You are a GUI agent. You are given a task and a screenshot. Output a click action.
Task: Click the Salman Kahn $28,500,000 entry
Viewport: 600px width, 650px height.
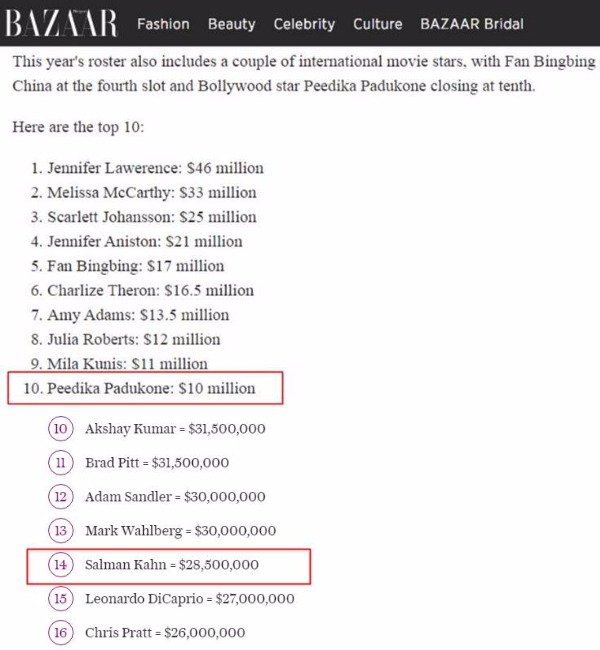172,565
